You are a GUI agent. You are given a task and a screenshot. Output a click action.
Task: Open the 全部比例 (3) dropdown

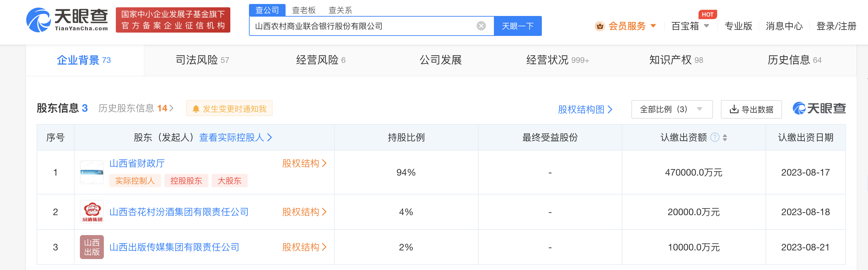point(671,109)
